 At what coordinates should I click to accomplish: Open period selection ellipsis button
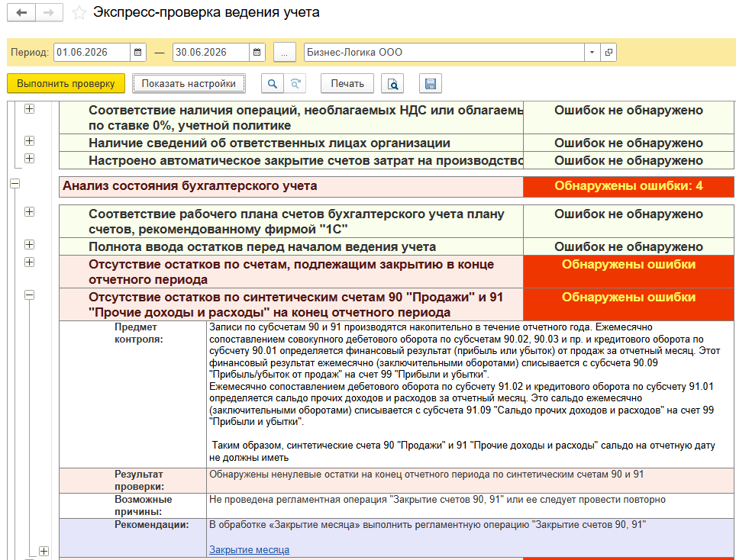click(x=285, y=53)
